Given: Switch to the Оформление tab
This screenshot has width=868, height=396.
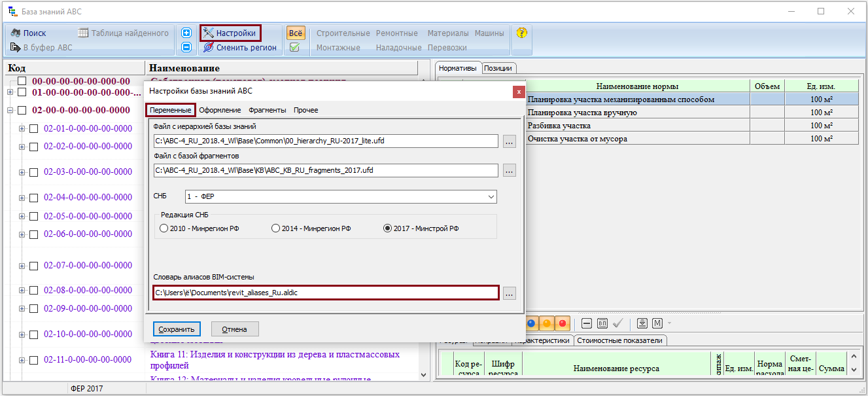Looking at the screenshot, I should (220, 110).
